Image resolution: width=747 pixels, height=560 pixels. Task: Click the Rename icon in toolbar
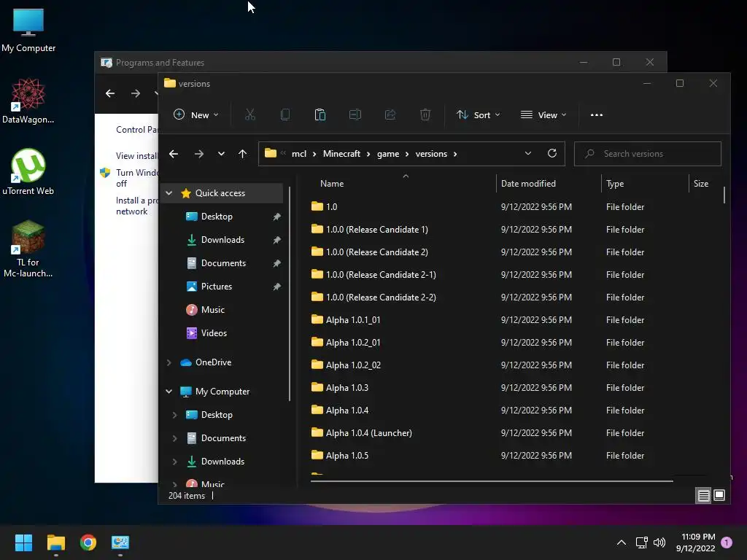(355, 114)
